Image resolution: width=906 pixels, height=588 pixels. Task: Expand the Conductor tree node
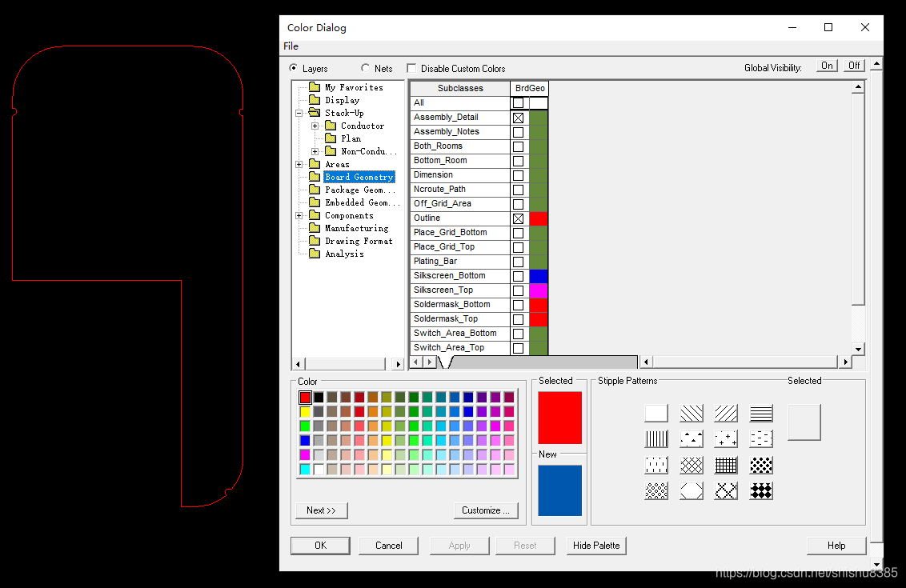tap(315, 126)
